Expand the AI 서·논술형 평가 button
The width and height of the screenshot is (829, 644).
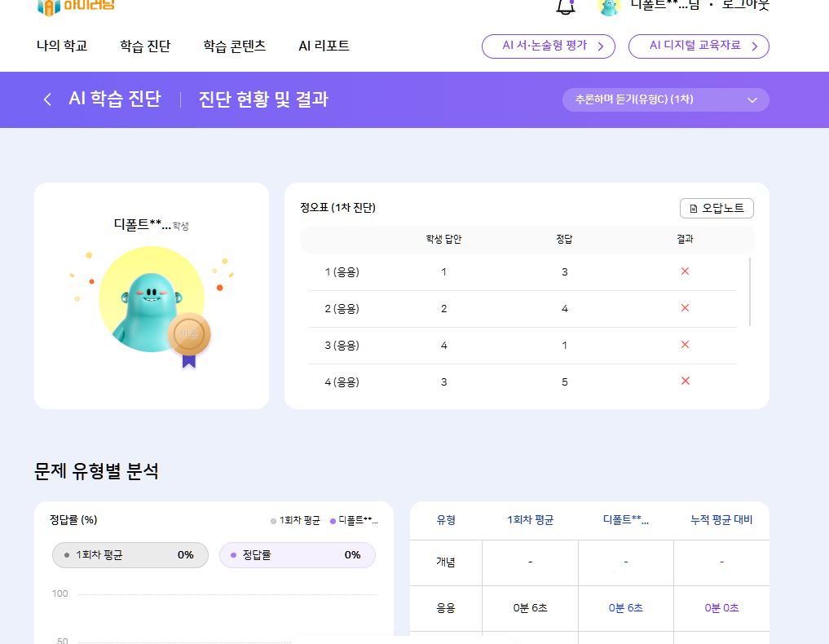(548, 46)
